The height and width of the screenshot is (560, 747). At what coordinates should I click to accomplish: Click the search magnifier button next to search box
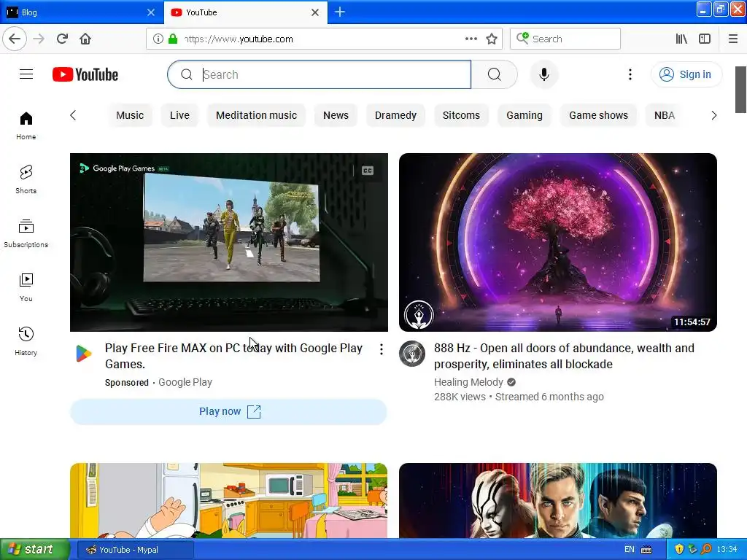[494, 74]
